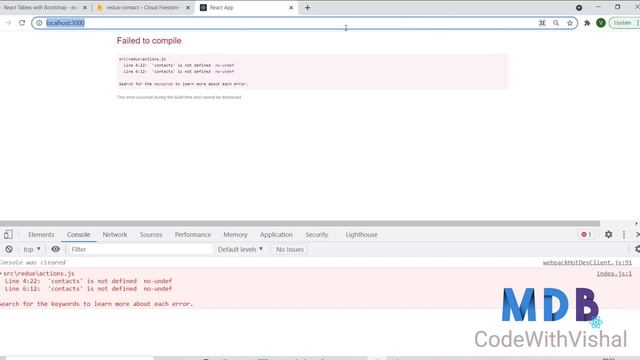
Task: Clear the console with the ban icon
Action: pos(9,249)
